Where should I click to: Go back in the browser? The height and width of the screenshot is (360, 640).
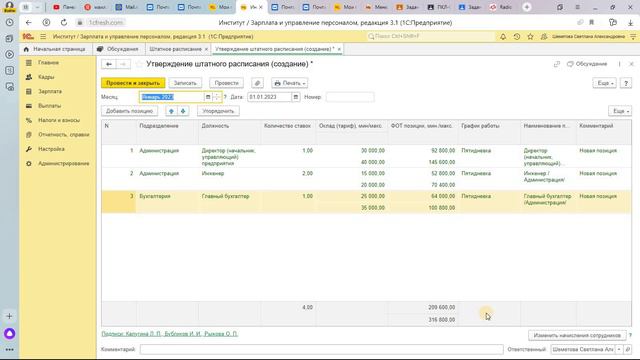point(28,22)
